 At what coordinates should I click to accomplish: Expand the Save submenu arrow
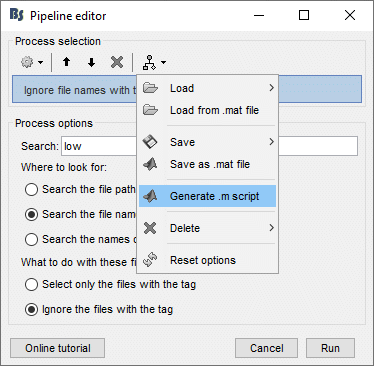[271, 142]
